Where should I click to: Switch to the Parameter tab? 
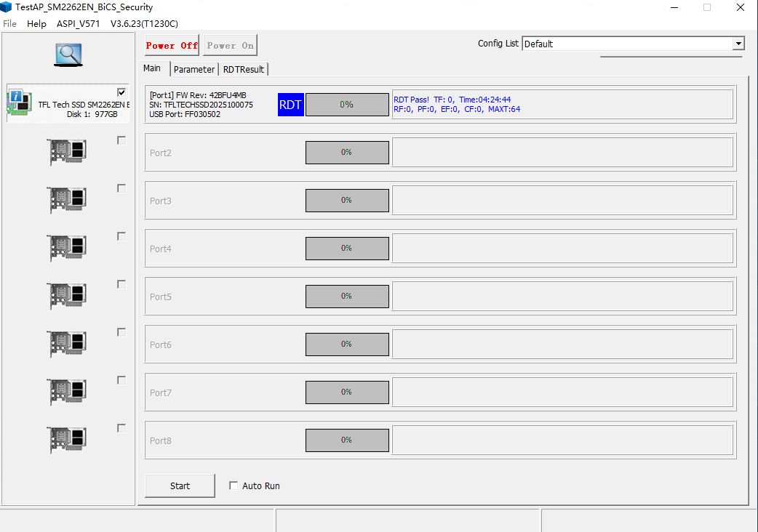point(194,70)
